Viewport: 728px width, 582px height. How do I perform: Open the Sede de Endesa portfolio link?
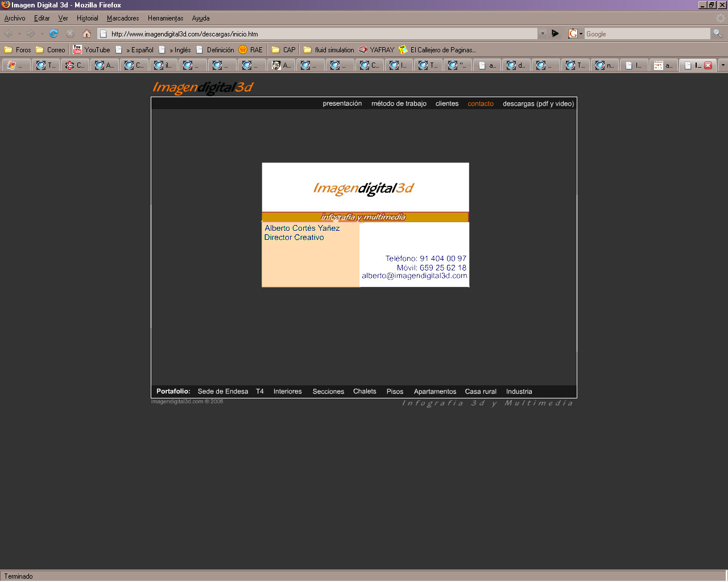coord(223,392)
